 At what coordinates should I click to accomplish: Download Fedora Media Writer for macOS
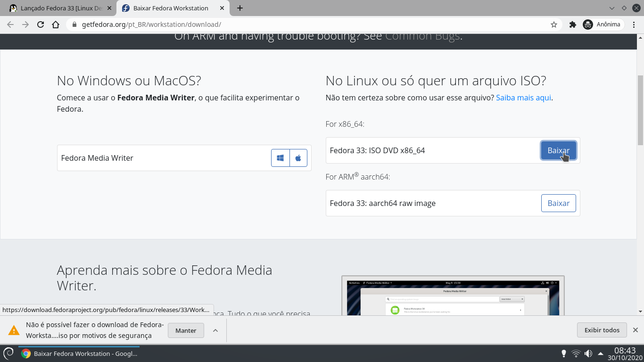pyautogui.click(x=298, y=158)
